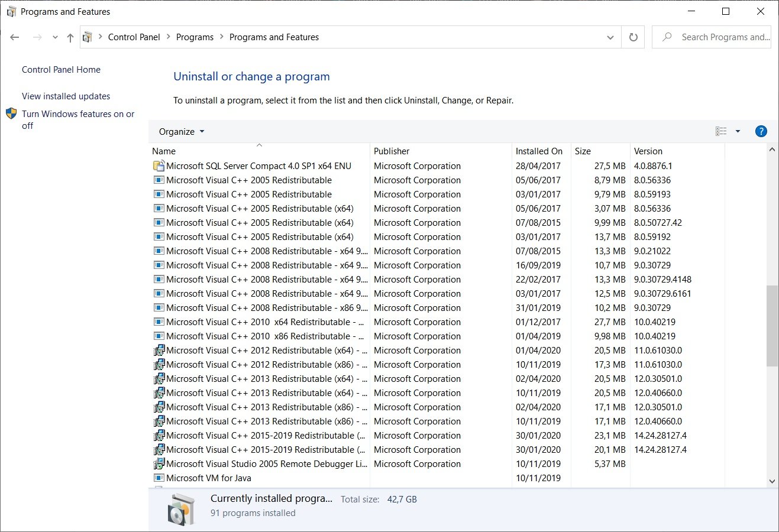Select Visual C++ 2008 x64 version 9.0.21022
Viewport: 779px width, 532px height.
click(437, 251)
